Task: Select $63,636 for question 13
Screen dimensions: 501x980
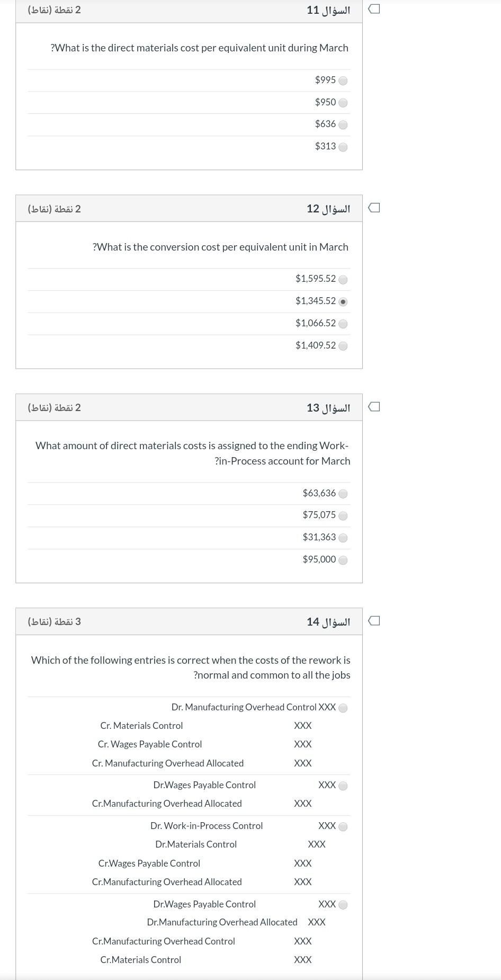Action: pos(344,493)
